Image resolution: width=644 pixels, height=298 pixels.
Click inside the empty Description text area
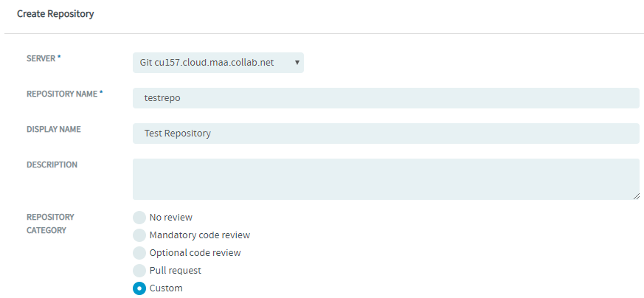[386, 179]
